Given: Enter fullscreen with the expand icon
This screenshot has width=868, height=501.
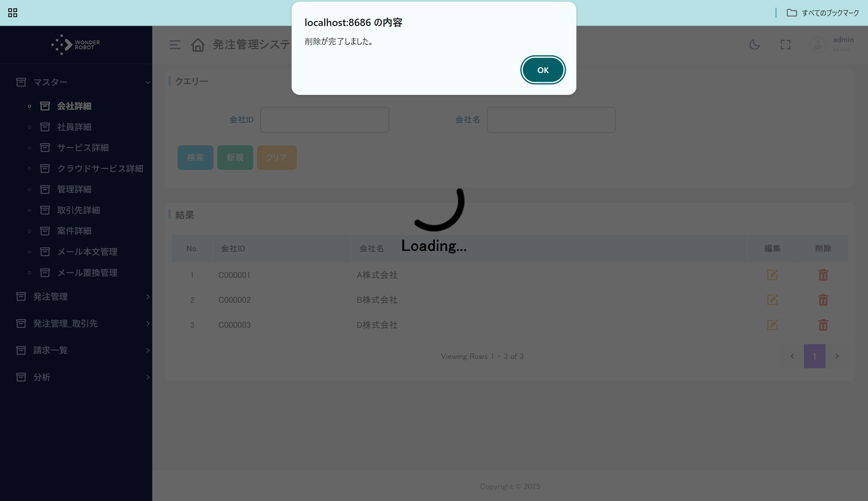Looking at the screenshot, I should click(786, 45).
